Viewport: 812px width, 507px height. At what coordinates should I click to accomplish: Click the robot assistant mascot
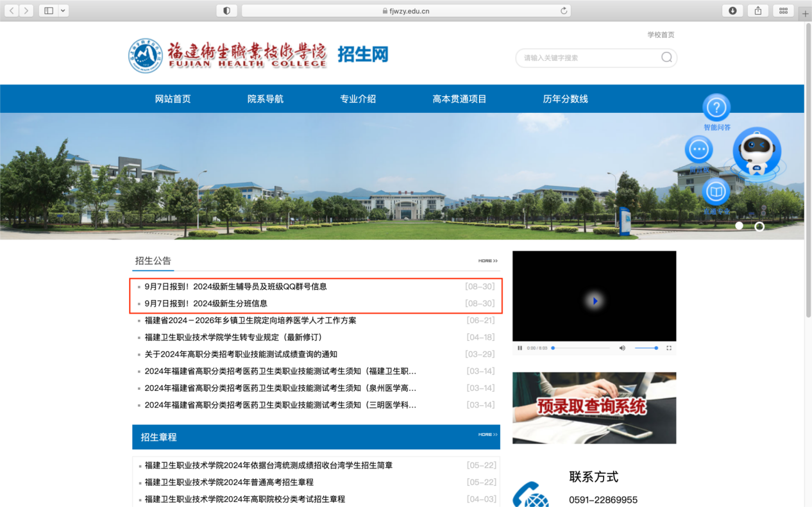tap(757, 153)
